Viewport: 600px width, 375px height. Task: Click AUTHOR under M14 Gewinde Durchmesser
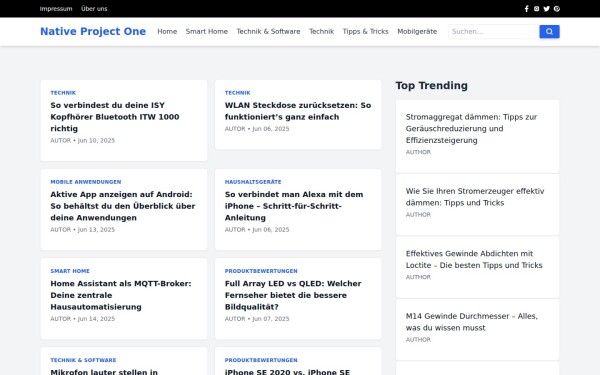(x=418, y=339)
